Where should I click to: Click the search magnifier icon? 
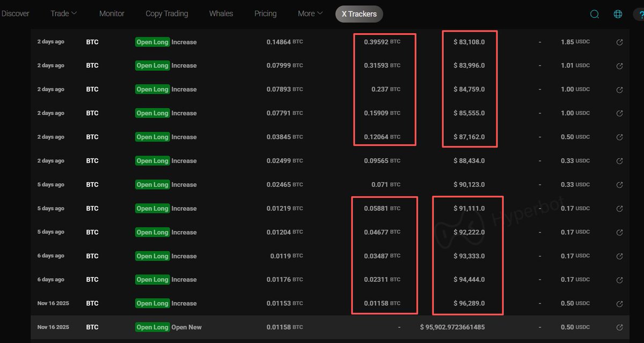coord(595,14)
